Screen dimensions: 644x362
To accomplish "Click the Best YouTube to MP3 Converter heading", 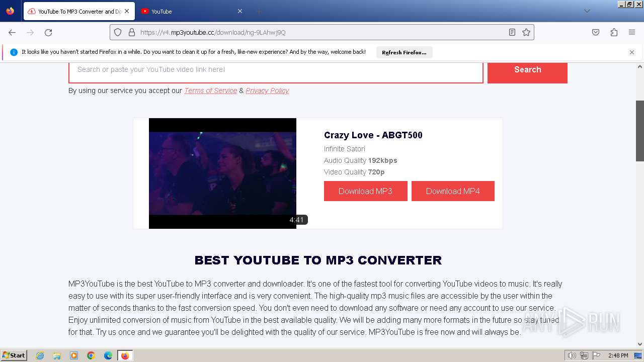I will (x=318, y=260).
